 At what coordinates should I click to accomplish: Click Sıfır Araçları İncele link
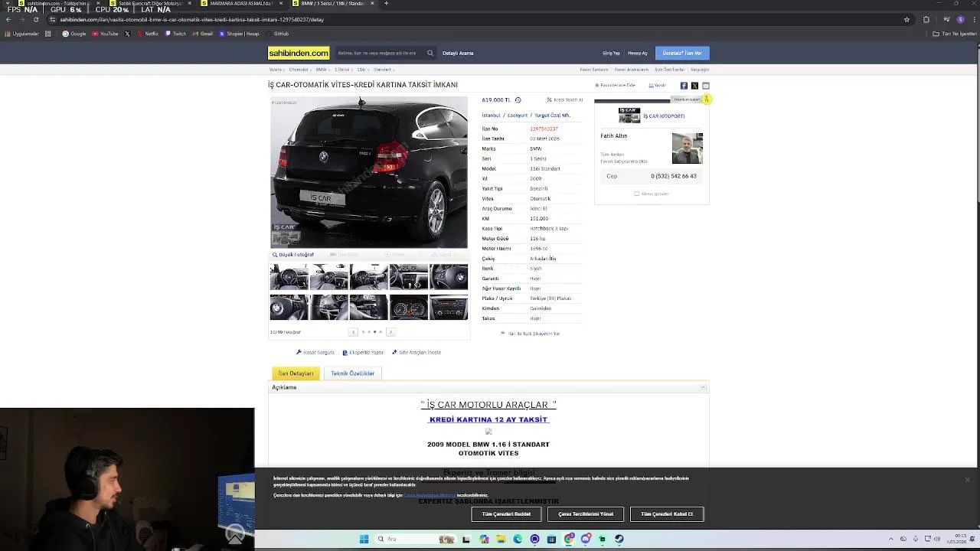(416, 353)
